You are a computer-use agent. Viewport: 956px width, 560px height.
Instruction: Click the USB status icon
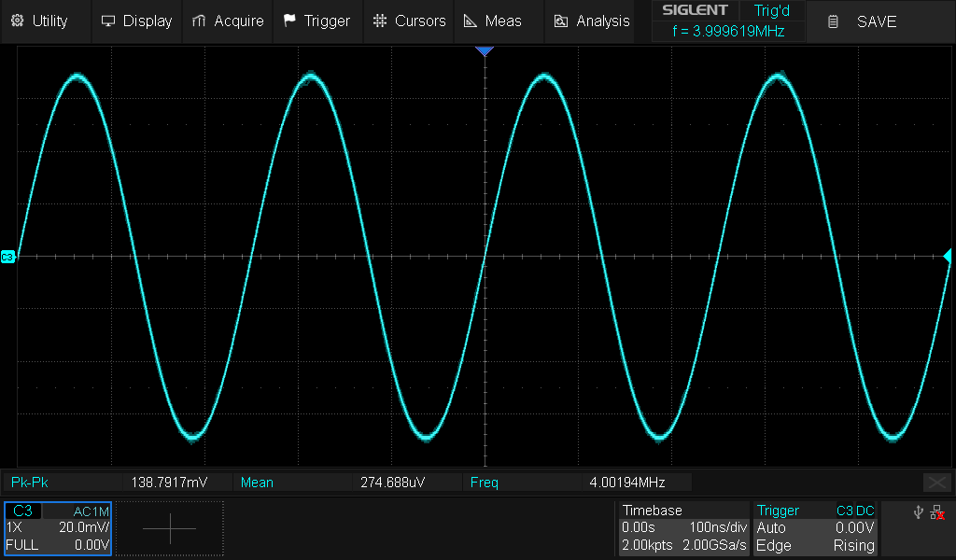coord(918,512)
